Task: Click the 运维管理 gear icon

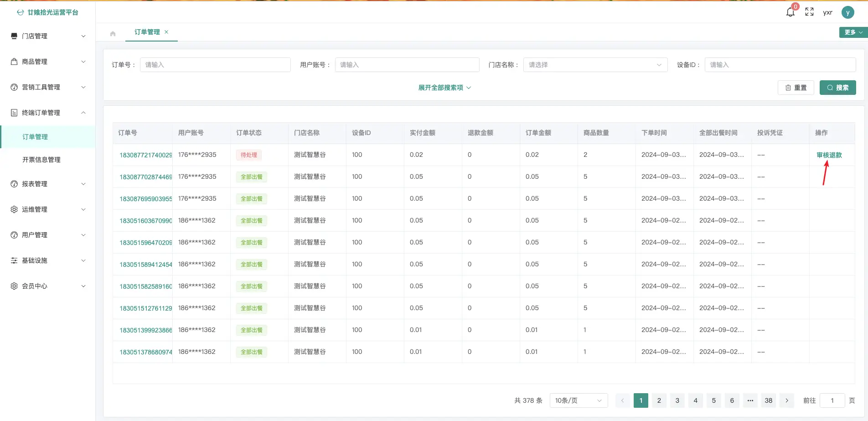Action: pos(14,209)
